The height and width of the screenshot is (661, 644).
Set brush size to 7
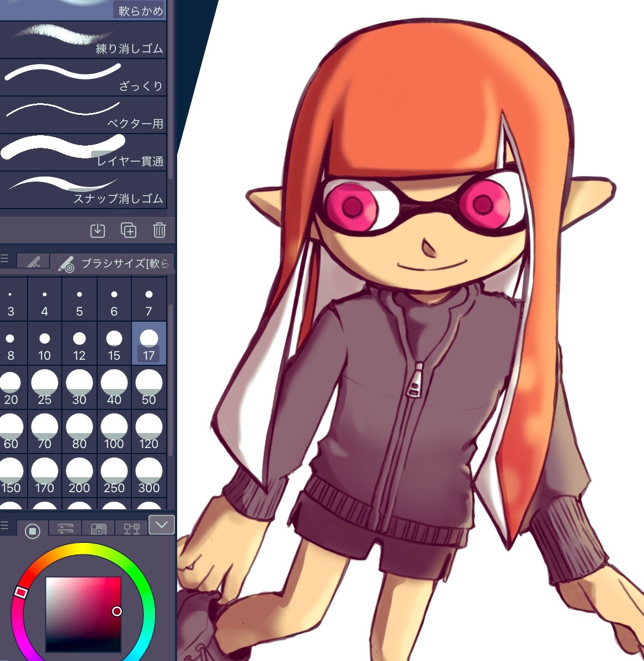click(149, 299)
